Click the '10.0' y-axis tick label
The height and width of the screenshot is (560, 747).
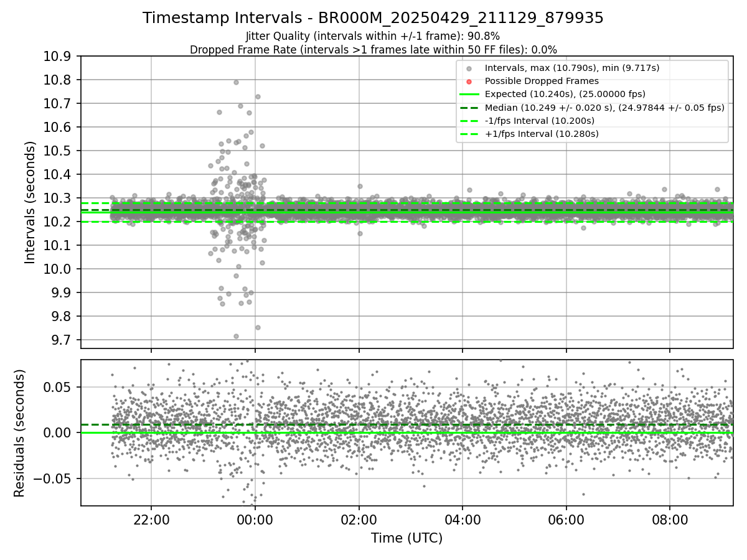59,269
